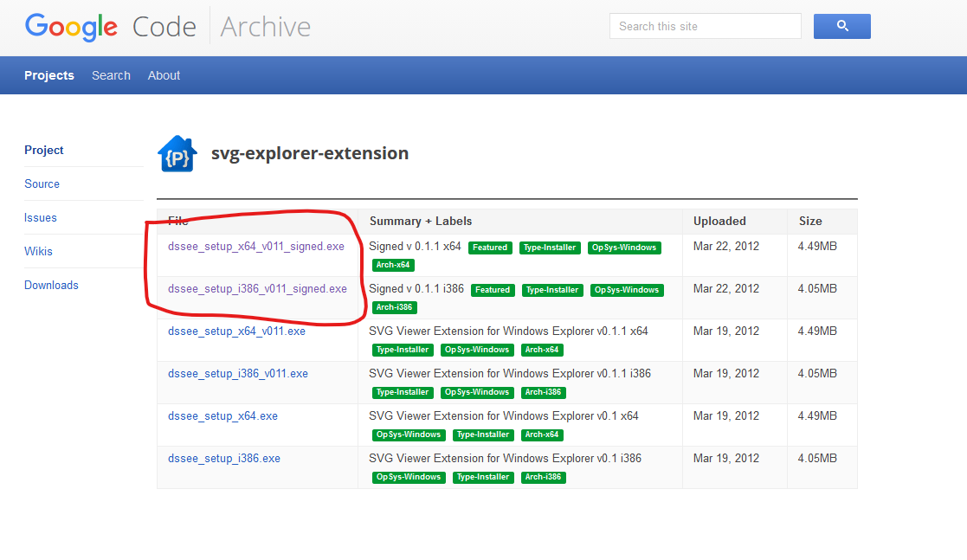
Task: Click Type-Installer label under v0.1.1 x64 row
Action: (x=403, y=350)
